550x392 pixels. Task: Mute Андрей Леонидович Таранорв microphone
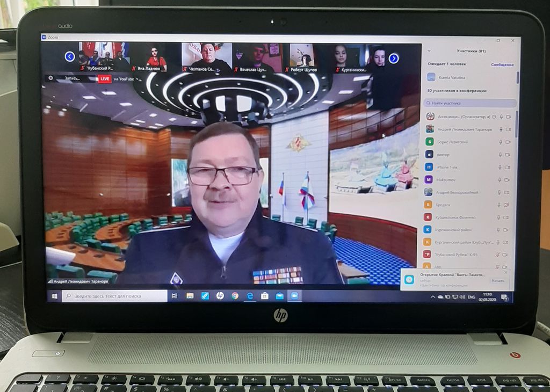click(501, 129)
